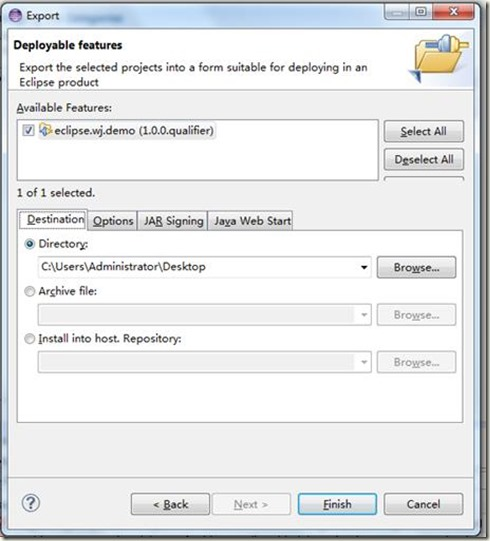Click the feature icon beside eclipse.wj.demo
Screen dimensions: 490x541
(x=46, y=130)
